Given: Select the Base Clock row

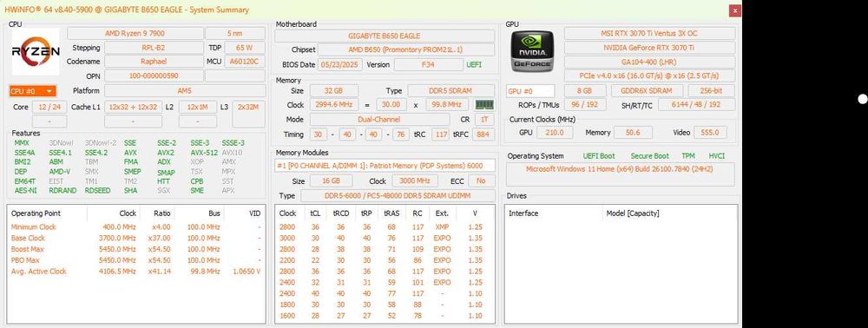Looking at the screenshot, I should point(135,238).
